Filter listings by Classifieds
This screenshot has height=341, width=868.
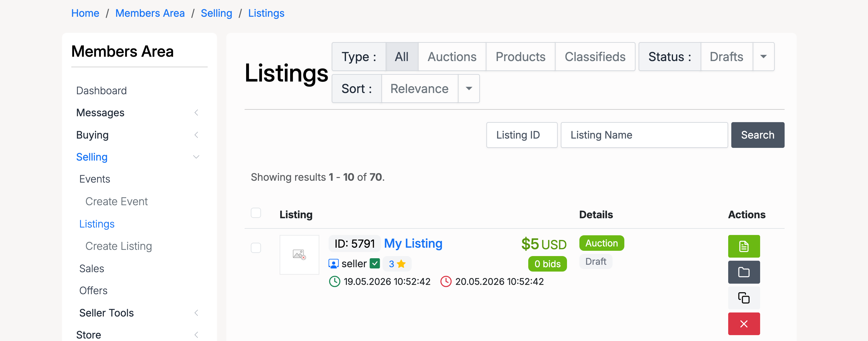pos(595,57)
